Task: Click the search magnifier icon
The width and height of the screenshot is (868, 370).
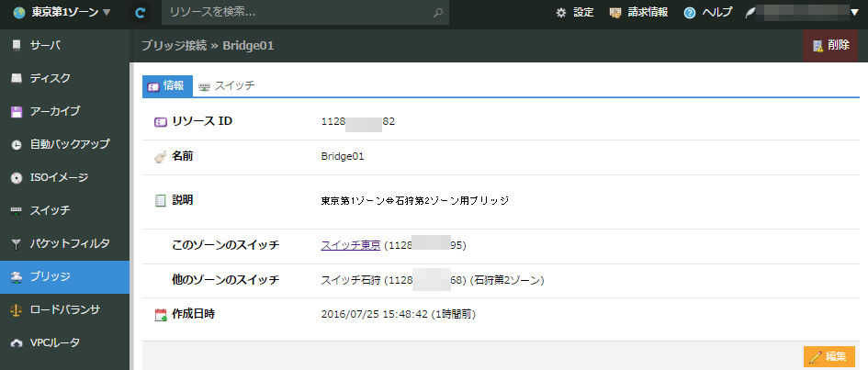Action: (438, 13)
